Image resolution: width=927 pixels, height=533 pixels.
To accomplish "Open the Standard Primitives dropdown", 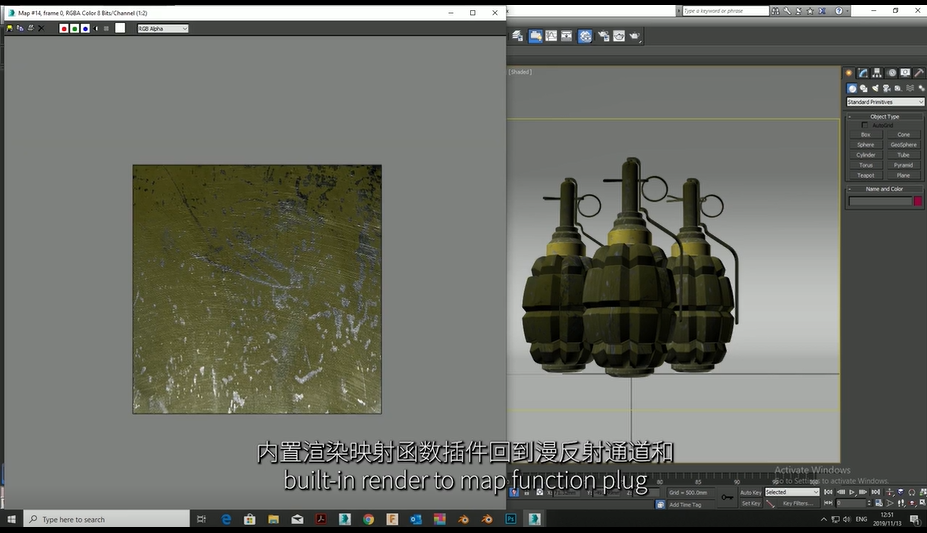I will tap(885, 102).
